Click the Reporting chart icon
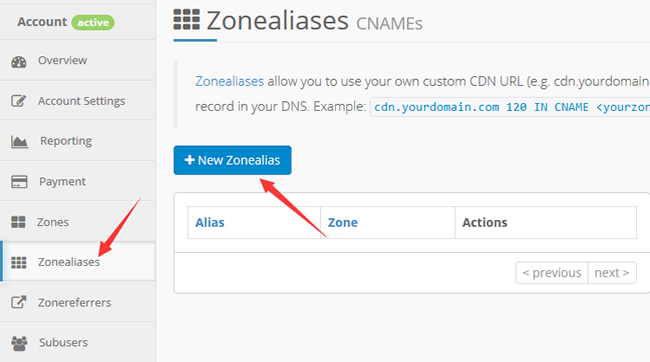Image resolution: width=650 pixels, height=362 pixels. [19, 142]
